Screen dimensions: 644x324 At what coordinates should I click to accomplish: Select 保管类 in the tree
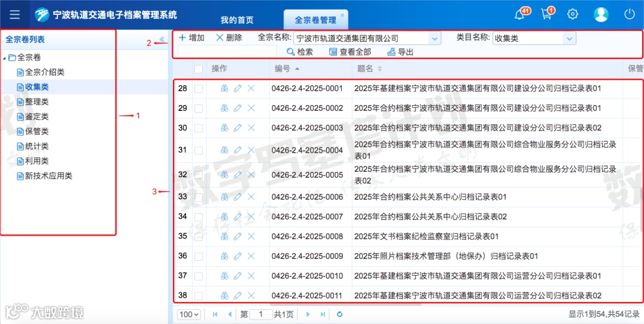37,132
